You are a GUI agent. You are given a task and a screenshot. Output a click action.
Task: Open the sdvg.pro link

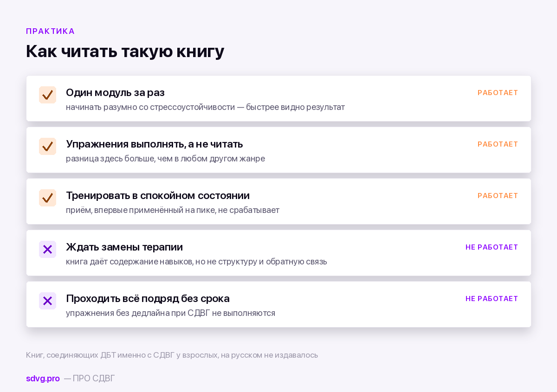tap(43, 379)
